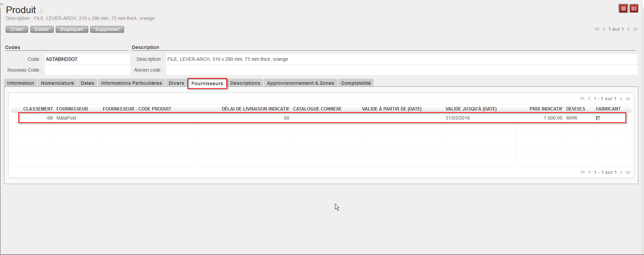Duplicate product with Dupliquer button

72,29
